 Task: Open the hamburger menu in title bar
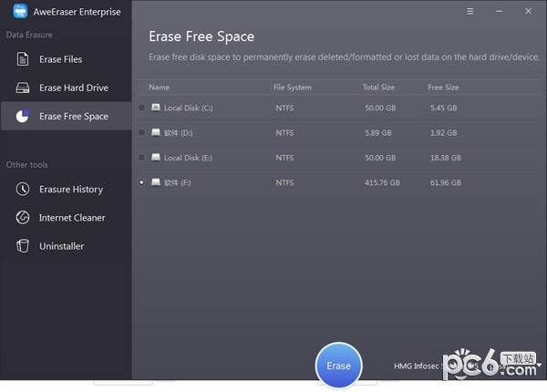click(470, 12)
